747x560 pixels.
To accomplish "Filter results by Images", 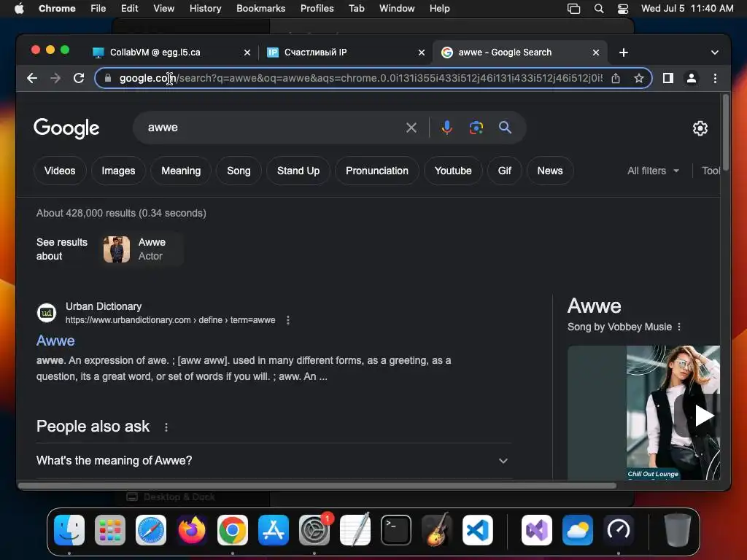I will click(118, 171).
